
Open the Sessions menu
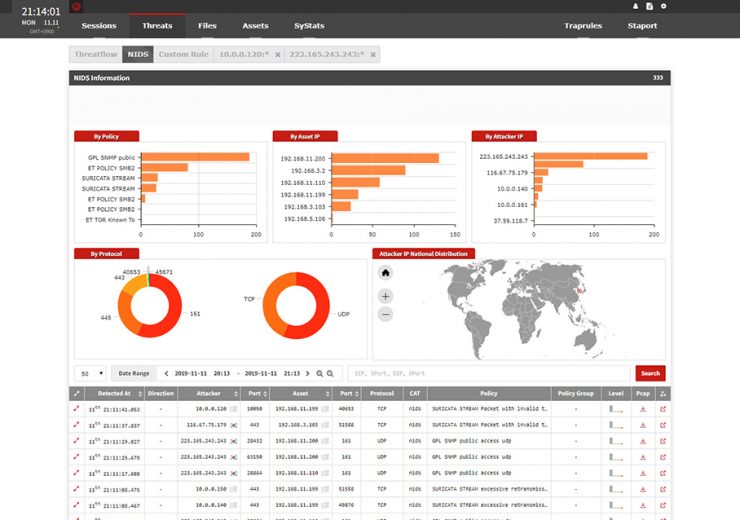coord(98,25)
